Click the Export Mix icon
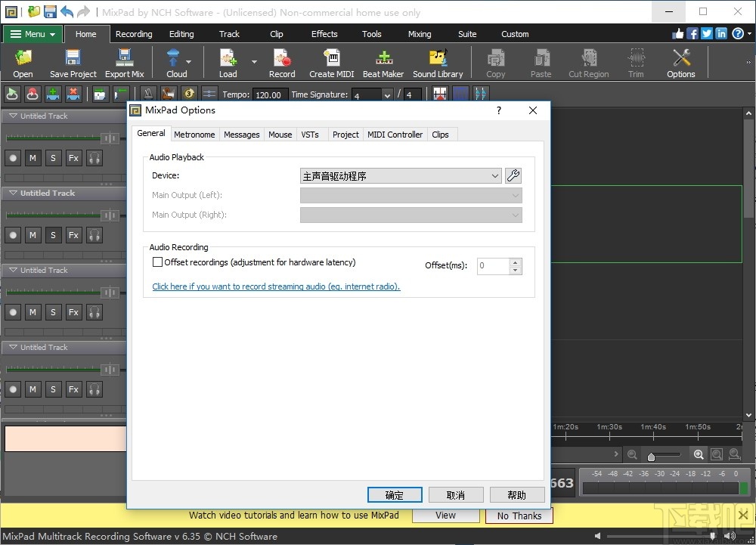 [x=124, y=63]
